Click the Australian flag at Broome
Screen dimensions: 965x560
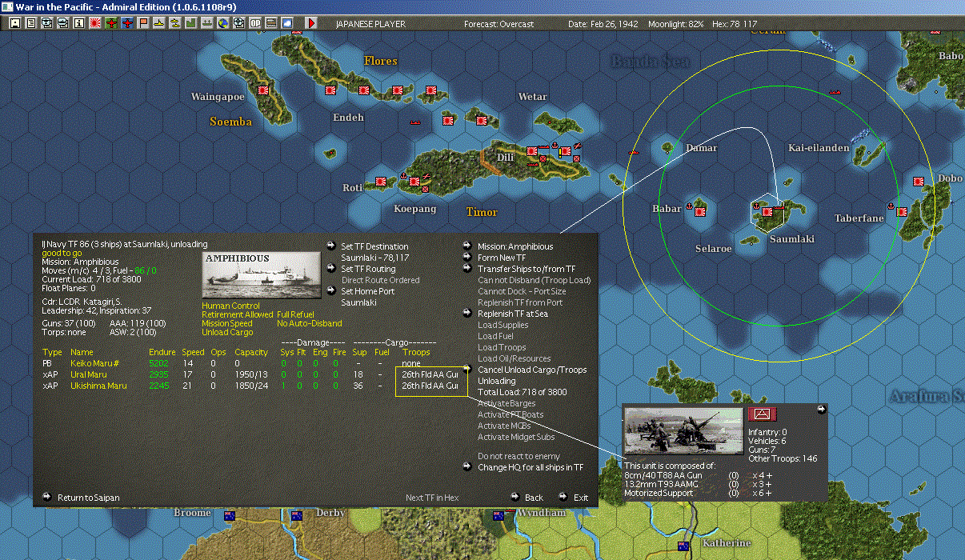click(231, 515)
